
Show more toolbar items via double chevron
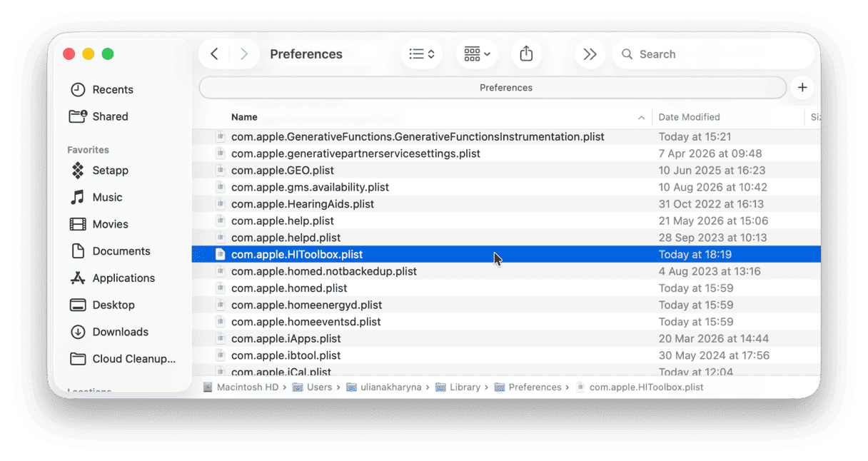tap(590, 54)
